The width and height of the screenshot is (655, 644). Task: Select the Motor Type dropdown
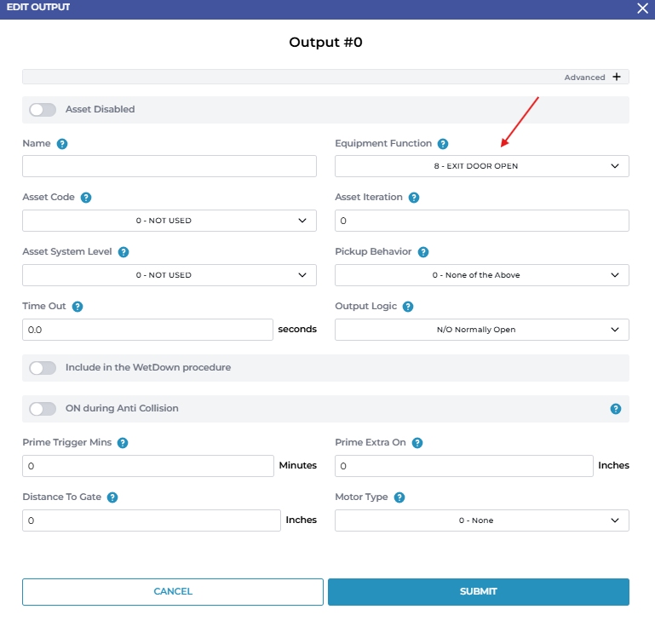(x=481, y=520)
